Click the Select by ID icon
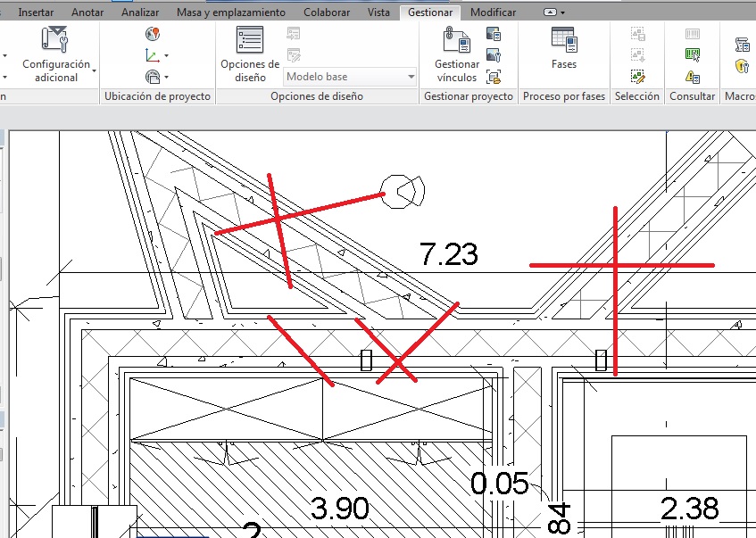Viewport: 756px width, 538px height. click(x=693, y=54)
